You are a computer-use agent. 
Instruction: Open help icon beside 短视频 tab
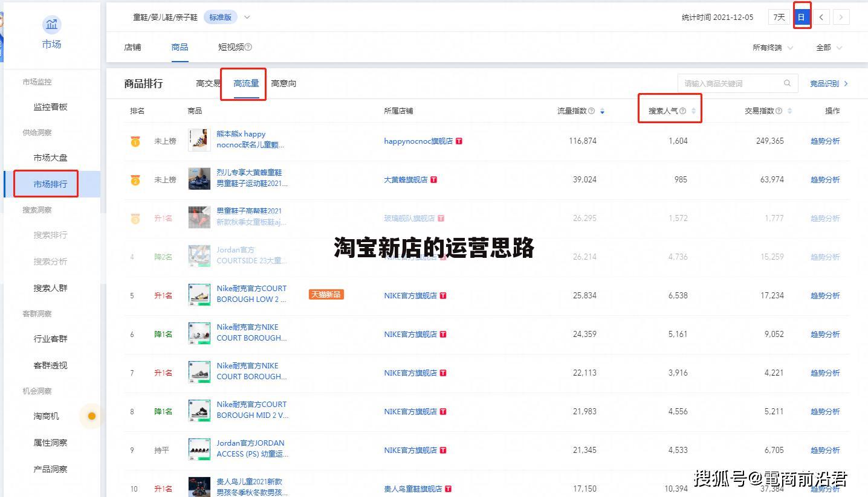tap(248, 47)
